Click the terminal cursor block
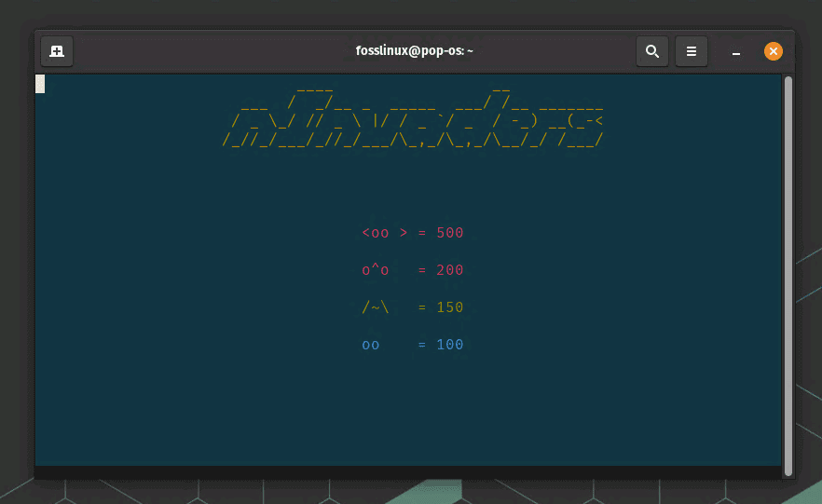The image size is (822, 504). [40, 84]
